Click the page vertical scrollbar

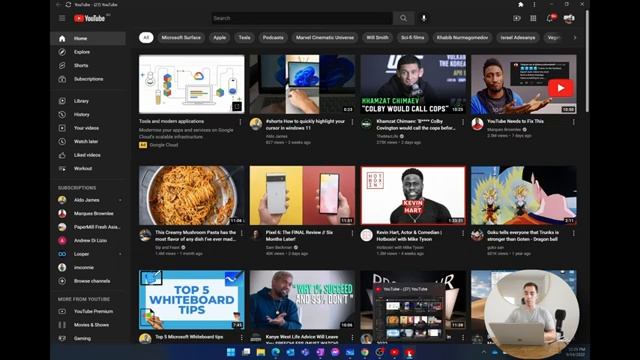(x=587, y=61)
